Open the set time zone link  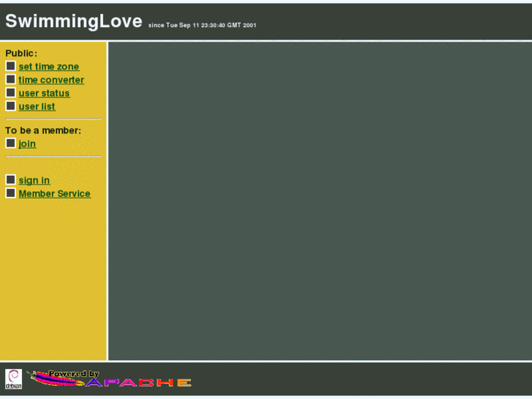coord(49,67)
